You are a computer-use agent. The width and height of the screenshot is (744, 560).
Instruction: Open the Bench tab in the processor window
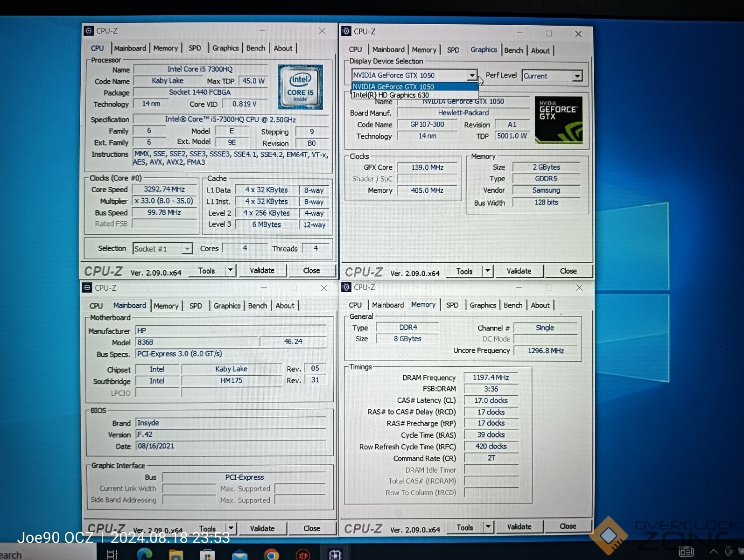(255, 48)
